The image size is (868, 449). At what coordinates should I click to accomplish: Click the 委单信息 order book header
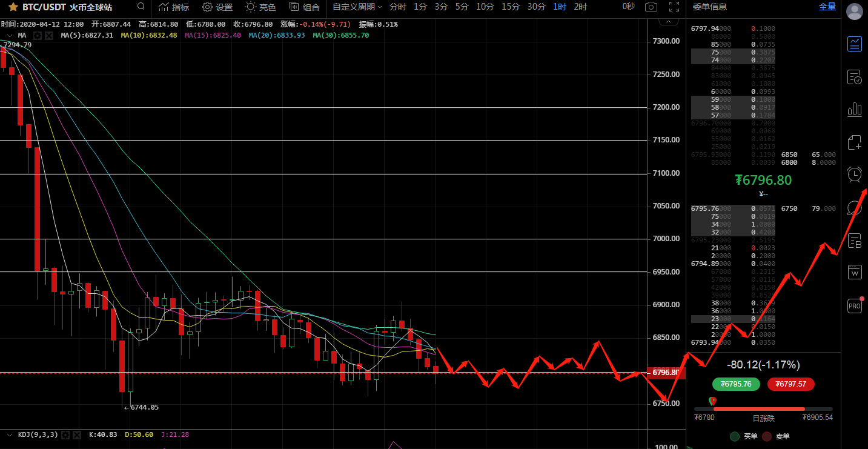[x=710, y=7]
